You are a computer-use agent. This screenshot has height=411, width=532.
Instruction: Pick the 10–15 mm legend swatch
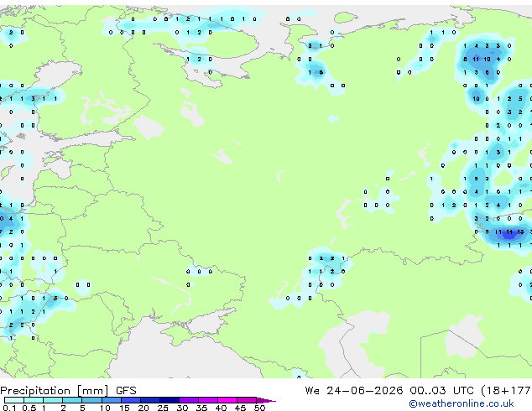click(x=111, y=400)
